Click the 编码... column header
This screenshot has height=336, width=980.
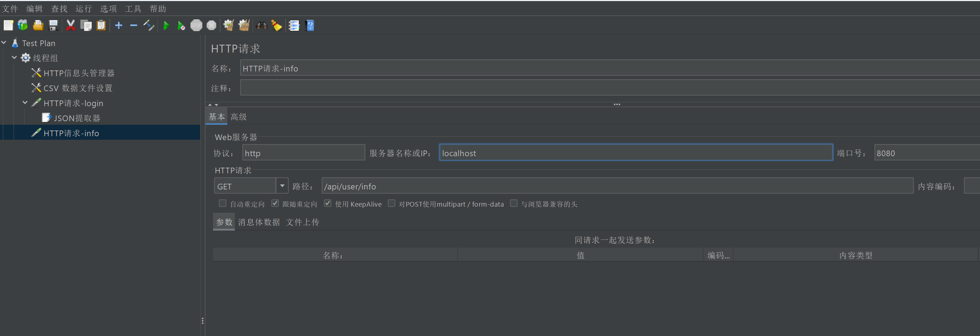pyautogui.click(x=718, y=255)
